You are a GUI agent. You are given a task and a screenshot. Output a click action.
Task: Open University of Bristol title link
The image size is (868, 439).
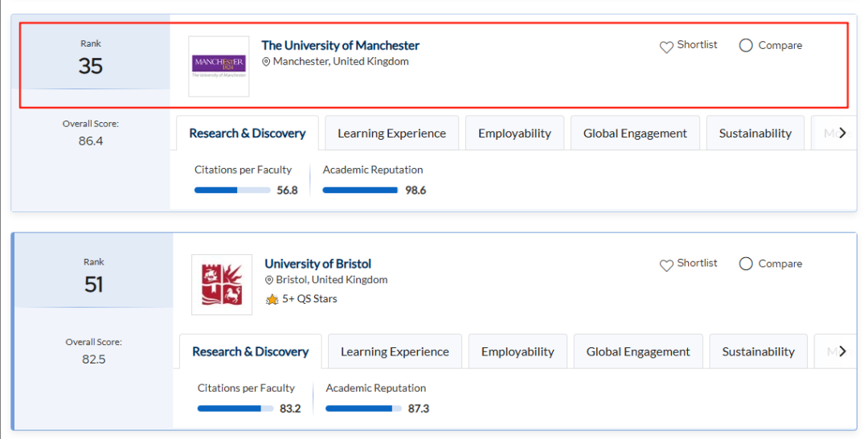317,264
